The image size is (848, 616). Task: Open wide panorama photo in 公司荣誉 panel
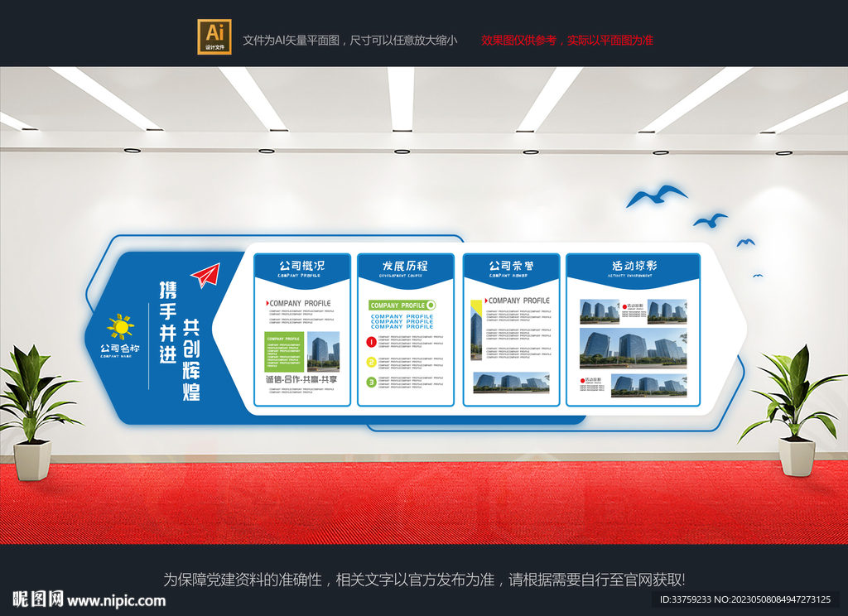point(512,383)
